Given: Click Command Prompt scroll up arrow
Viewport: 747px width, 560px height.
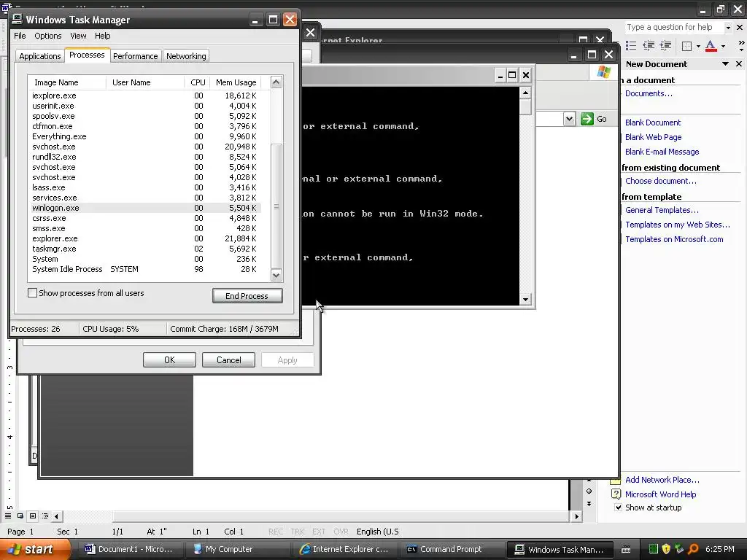Looking at the screenshot, I should click(525, 93).
